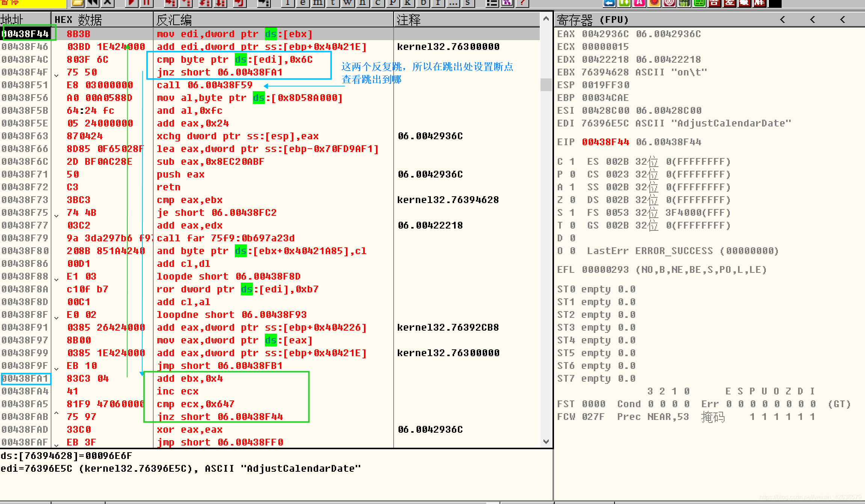Click the disassembly scrollbar up arrow

546,19
